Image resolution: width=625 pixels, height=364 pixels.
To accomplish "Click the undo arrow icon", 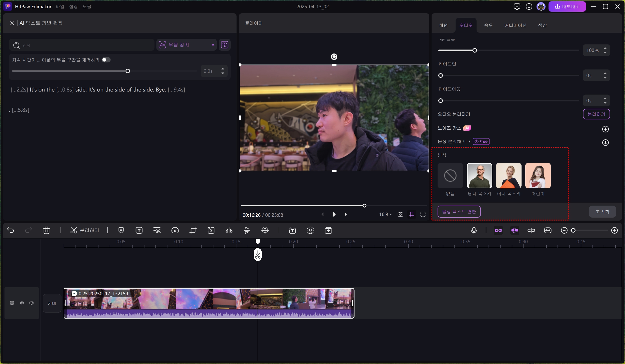I will pos(10,230).
